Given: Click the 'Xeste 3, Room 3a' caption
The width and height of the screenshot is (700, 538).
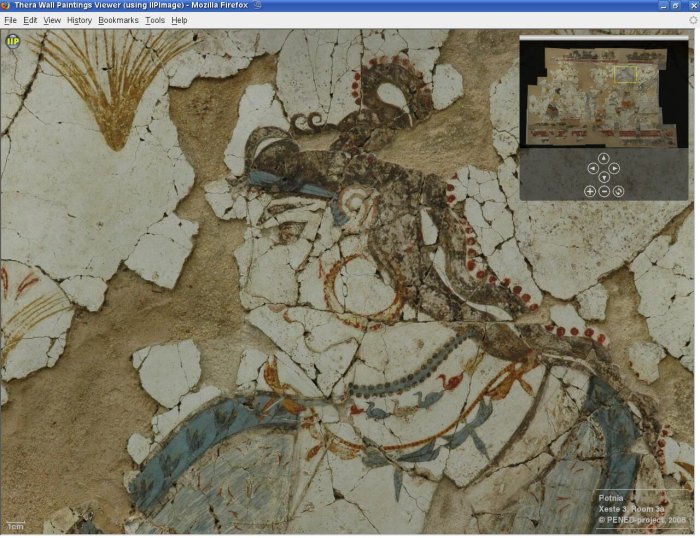Looking at the screenshot, I should pos(631,509).
